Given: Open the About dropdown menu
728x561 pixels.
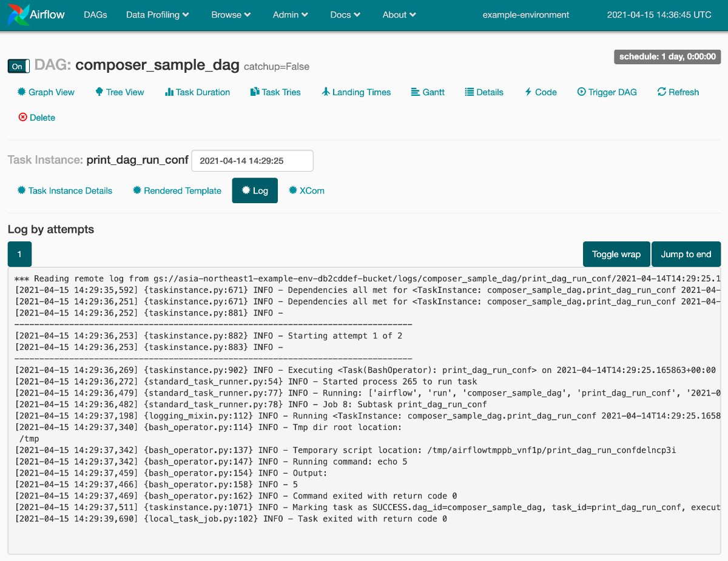Looking at the screenshot, I should pyautogui.click(x=399, y=15).
